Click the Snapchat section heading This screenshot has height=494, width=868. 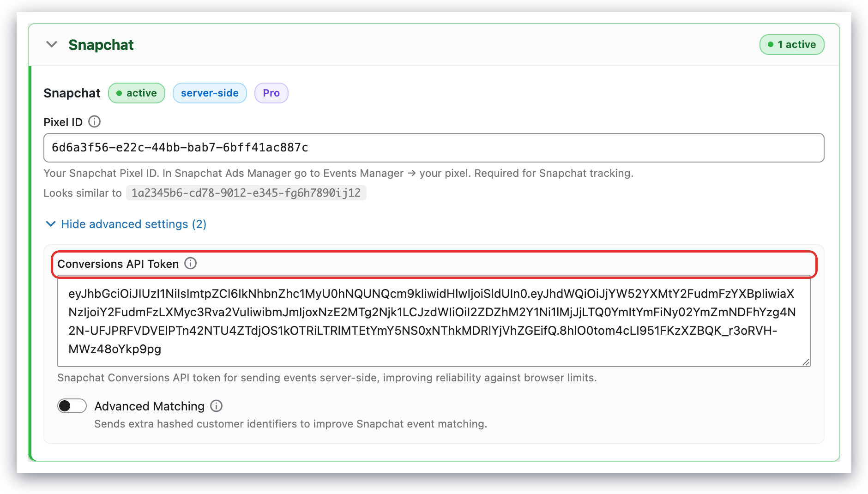[x=101, y=45]
